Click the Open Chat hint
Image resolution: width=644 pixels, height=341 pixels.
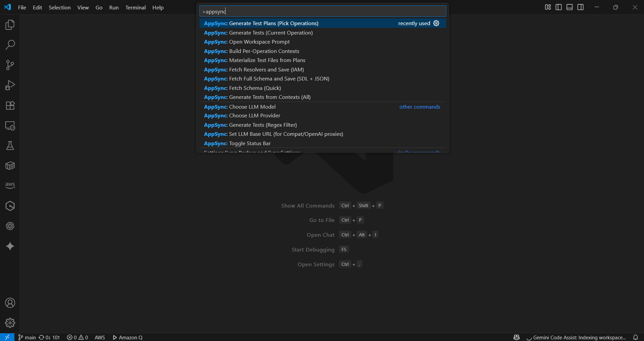click(321, 235)
